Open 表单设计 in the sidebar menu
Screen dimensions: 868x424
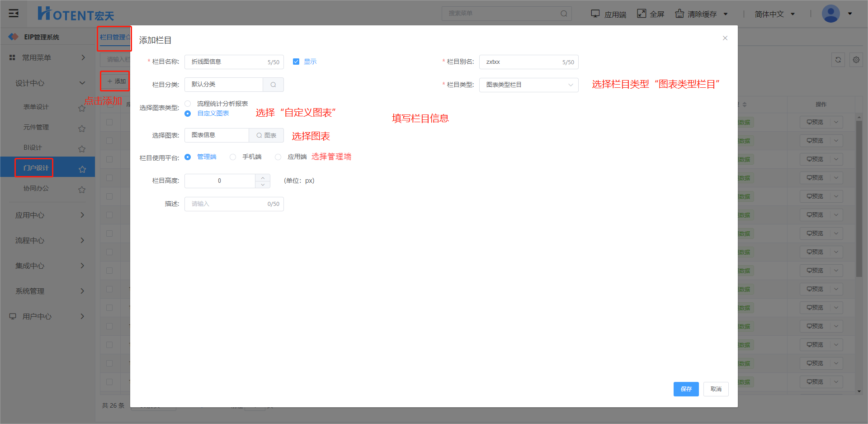(36, 107)
